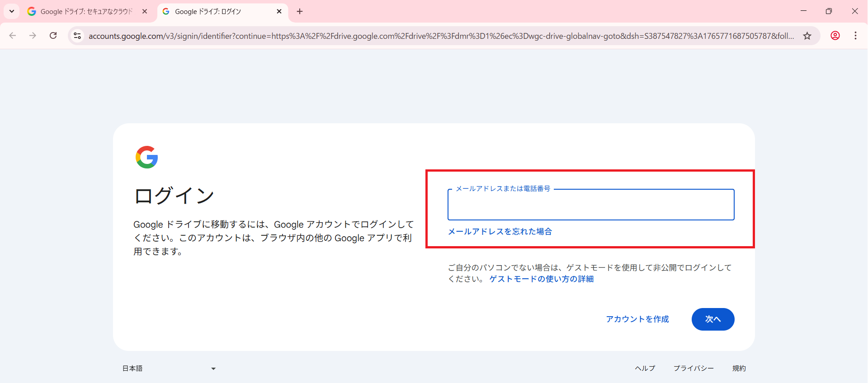Open the Chrome profile icon
868x383 pixels.
(x=835, y=36)
